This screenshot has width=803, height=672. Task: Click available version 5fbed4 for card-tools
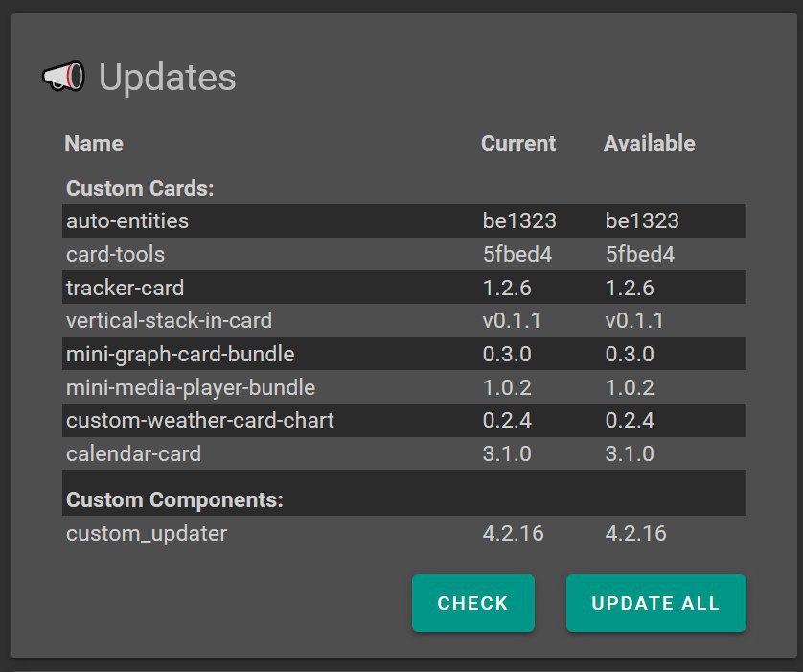tap(640, 254)
